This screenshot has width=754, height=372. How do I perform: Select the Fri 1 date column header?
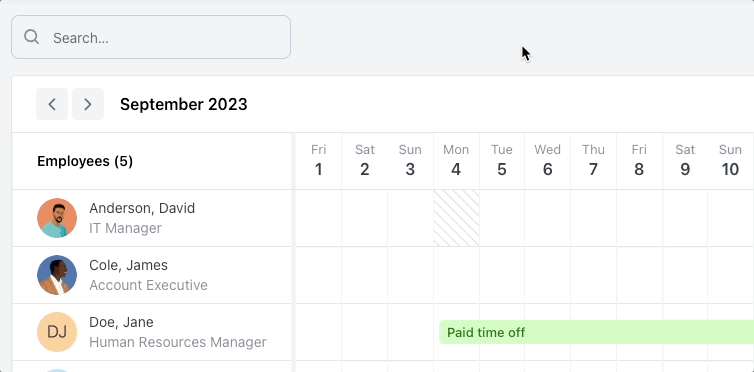pyautogui.click(x=318, y=161)
